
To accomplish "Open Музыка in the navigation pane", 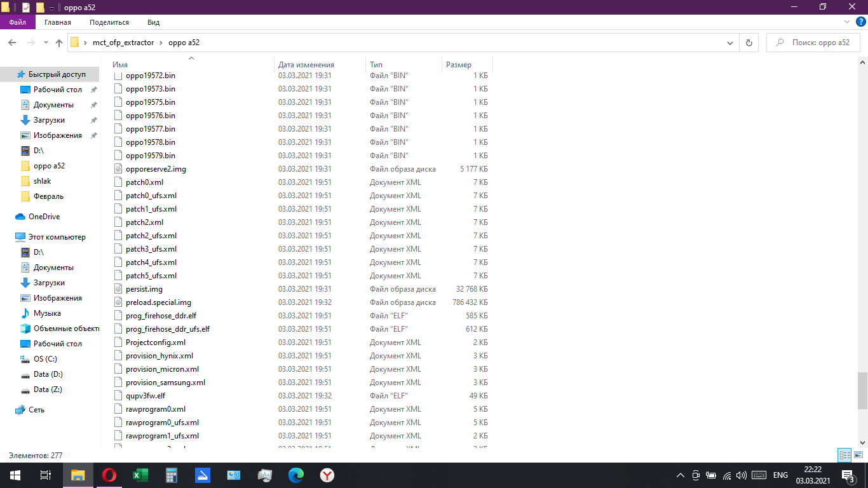I will coord(47,313).
